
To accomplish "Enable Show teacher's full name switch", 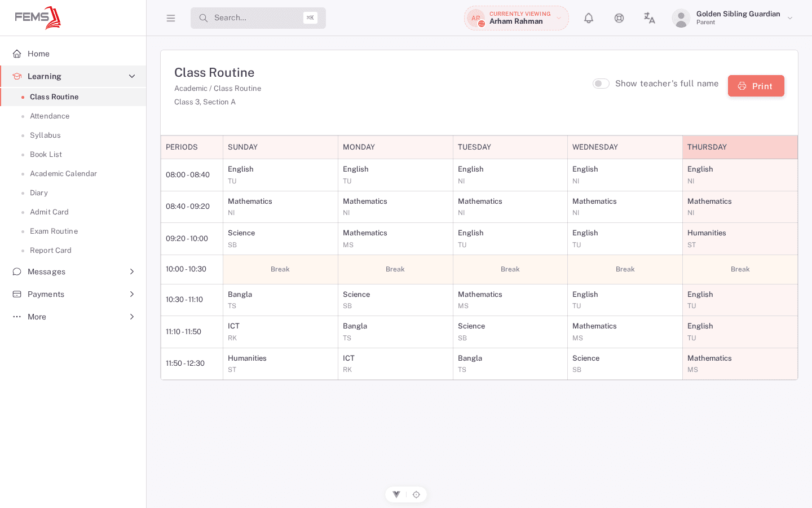I will (x=601, y=84).
